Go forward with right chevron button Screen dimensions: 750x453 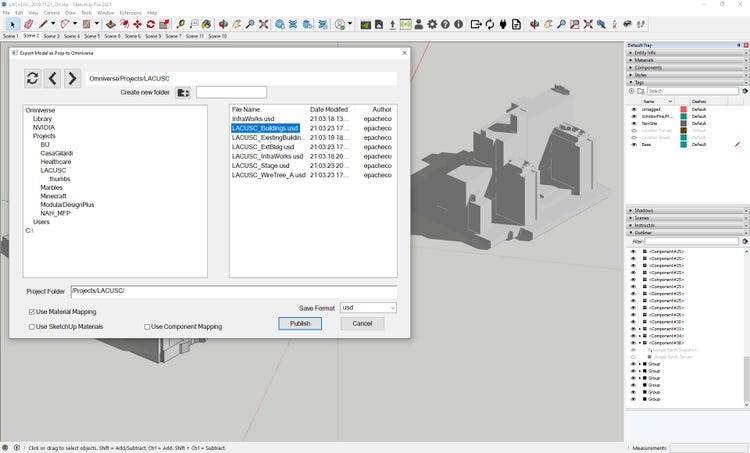point(73,78)
